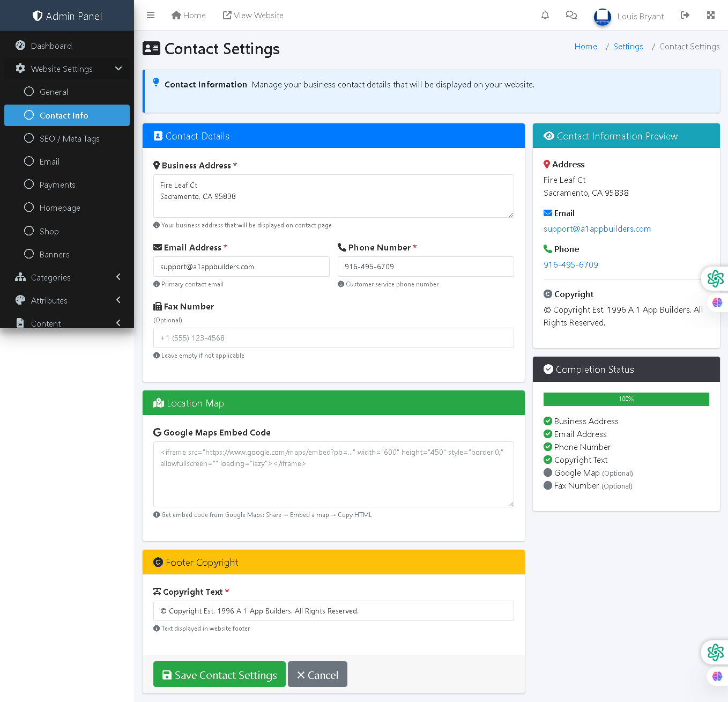
Task: Expand the Content sidebar section
Action: click(x=46, y=323)
